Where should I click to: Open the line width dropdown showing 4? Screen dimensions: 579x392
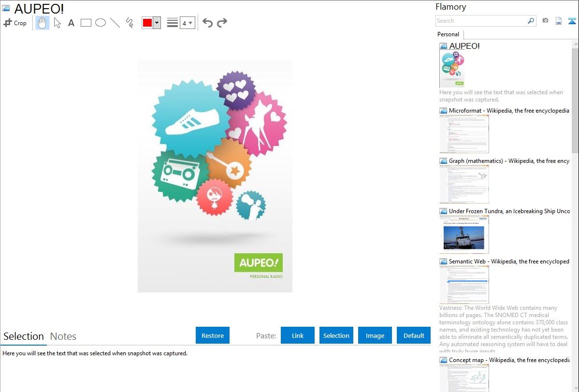187,23
